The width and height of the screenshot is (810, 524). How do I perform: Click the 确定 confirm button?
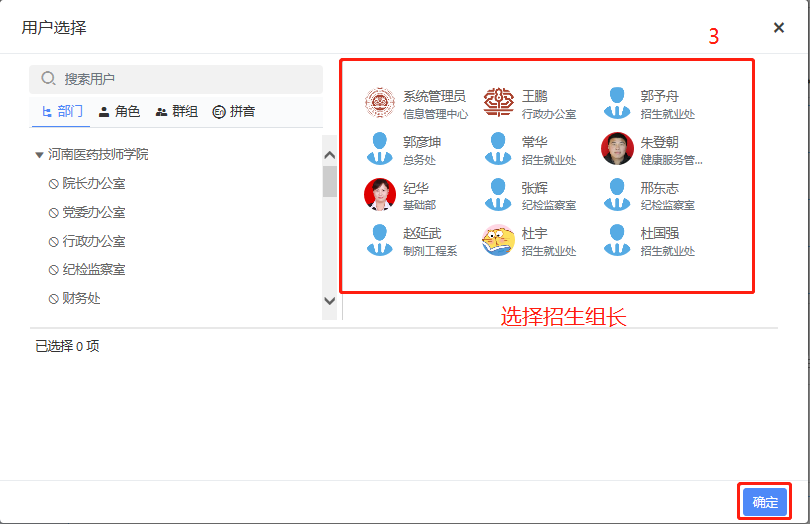(x=765, y=502)
